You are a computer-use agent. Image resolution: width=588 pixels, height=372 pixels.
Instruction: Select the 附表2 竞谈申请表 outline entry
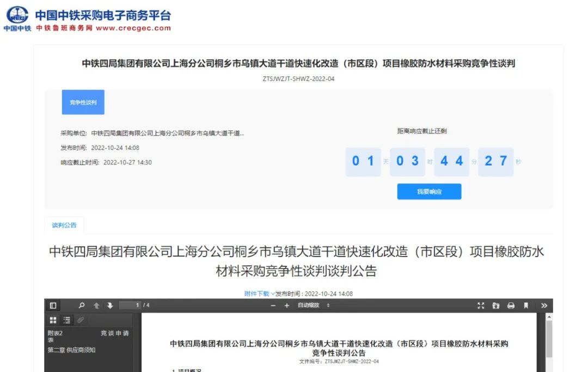[88, 336]
